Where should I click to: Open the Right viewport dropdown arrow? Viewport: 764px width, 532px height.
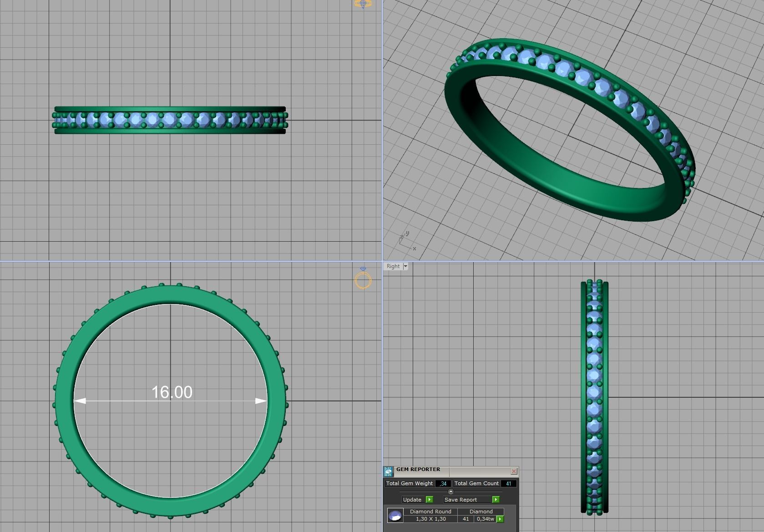pos(405,266)
